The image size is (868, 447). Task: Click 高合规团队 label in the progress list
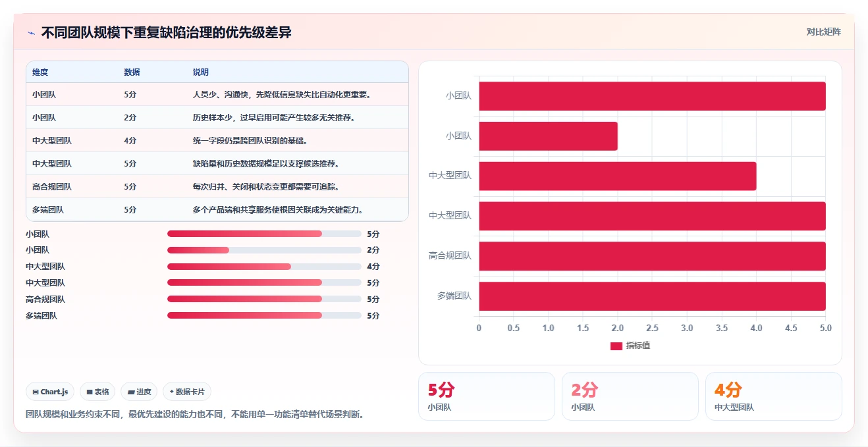coord(45,300)
